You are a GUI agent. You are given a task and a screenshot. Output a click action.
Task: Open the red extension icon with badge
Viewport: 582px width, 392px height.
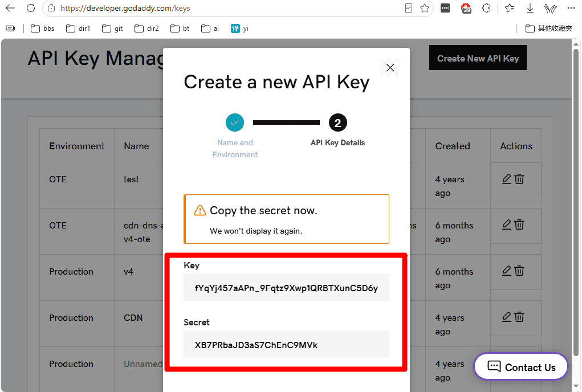466,8
